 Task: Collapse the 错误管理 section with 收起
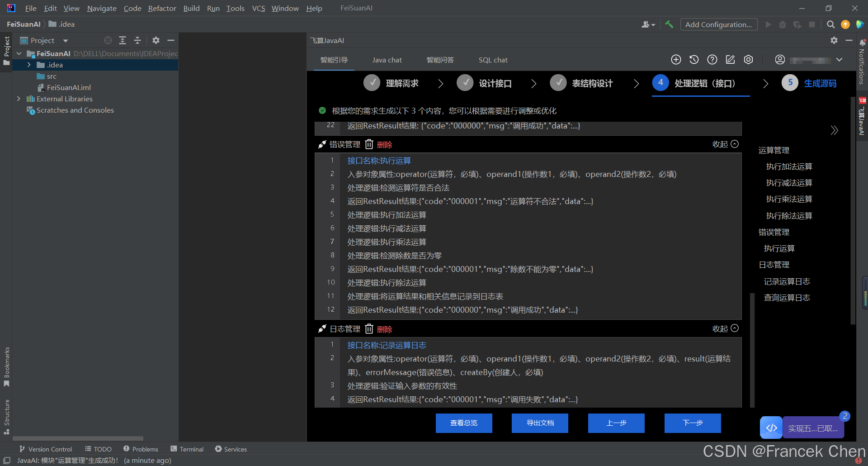(x=721, y=144)
